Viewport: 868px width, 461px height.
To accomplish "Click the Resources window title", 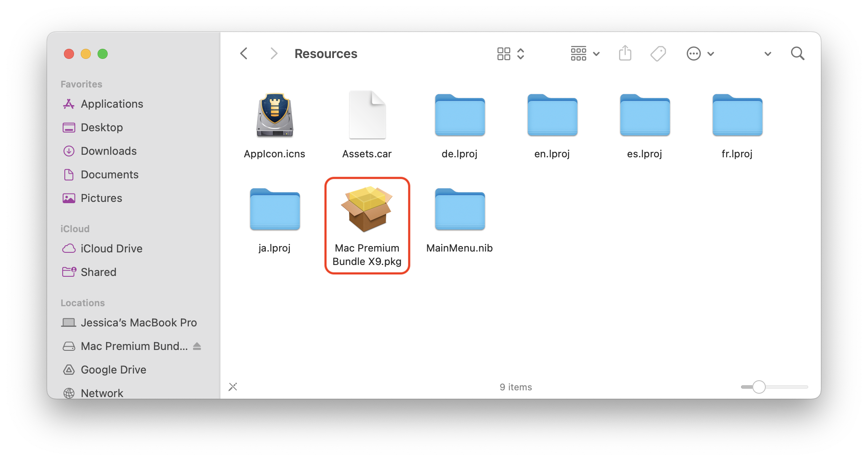I will coord(326,54).
